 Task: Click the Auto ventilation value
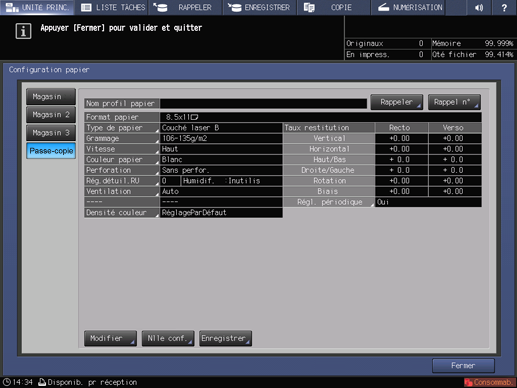pyautogui.click(x=221, y=191)
